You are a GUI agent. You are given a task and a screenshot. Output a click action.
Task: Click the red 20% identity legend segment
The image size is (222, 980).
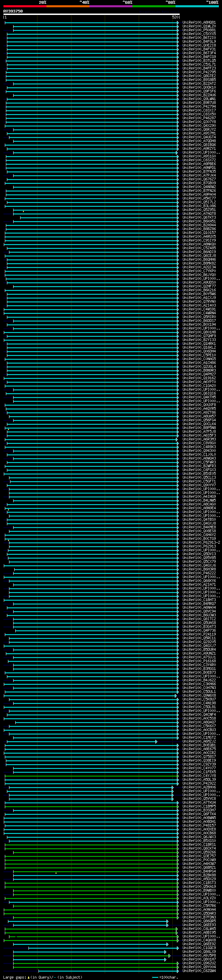pos(25,6)
